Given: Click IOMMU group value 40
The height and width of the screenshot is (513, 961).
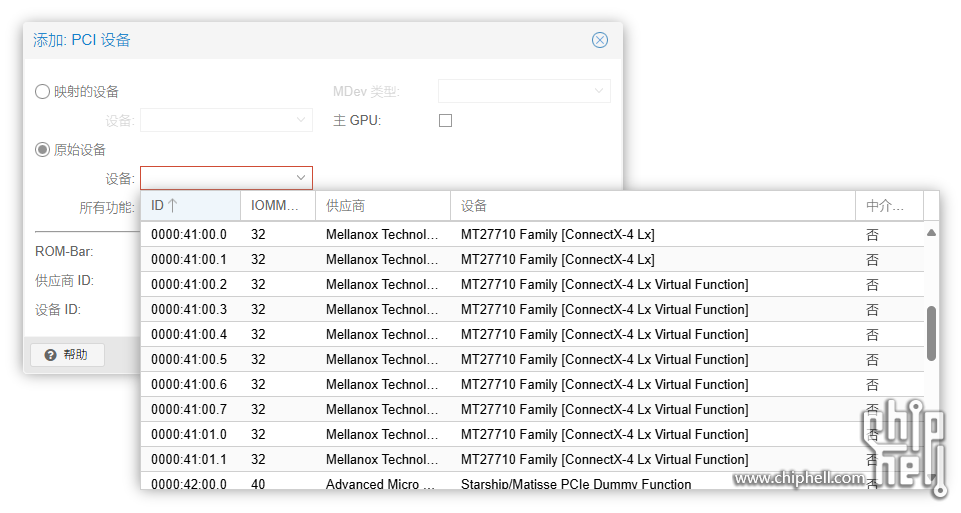Looking at the screenshot, I should 258,484.
